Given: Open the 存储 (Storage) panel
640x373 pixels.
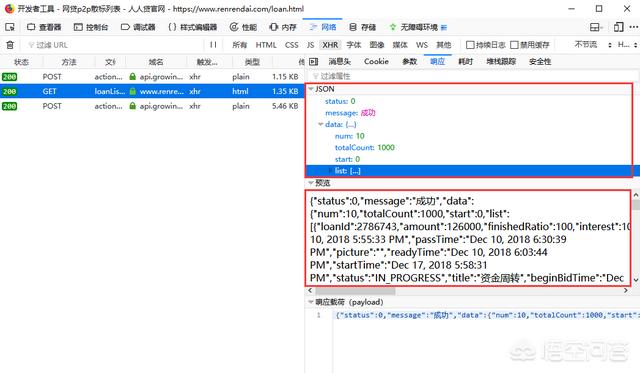Looking at the screenshot, I should coord(362,27).
